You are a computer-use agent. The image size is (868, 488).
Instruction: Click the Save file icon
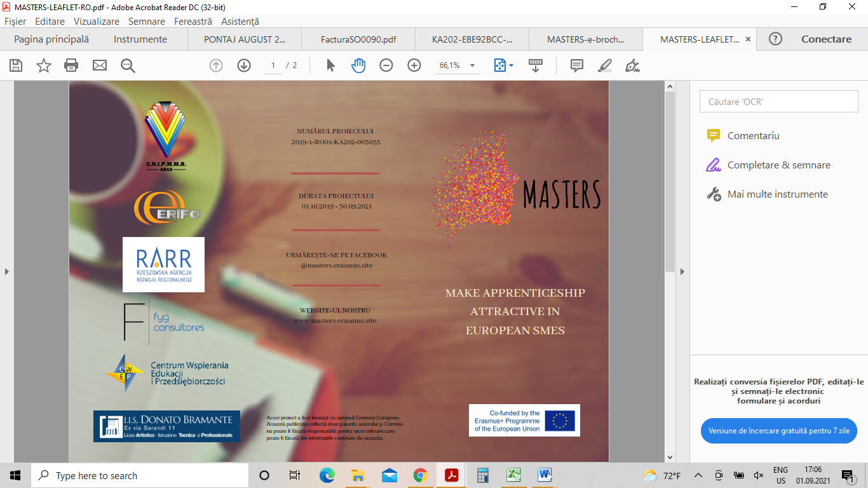coord(16,65)
